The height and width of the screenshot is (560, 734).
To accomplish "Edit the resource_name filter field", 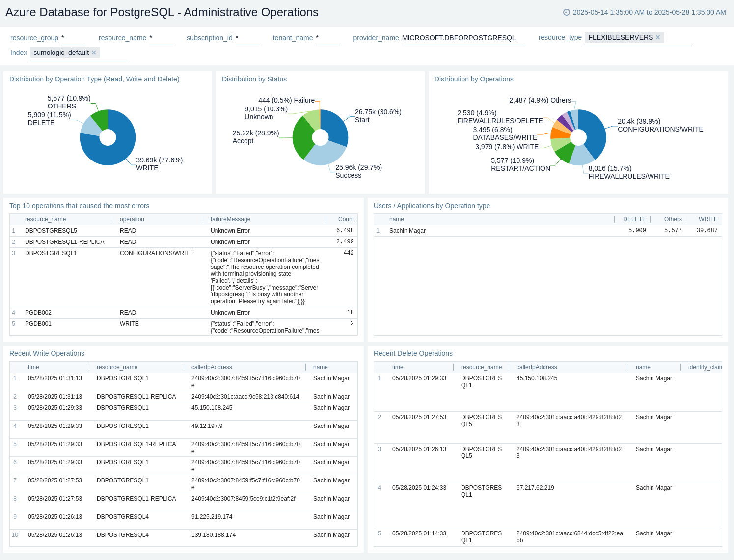I will pos(162,38).
